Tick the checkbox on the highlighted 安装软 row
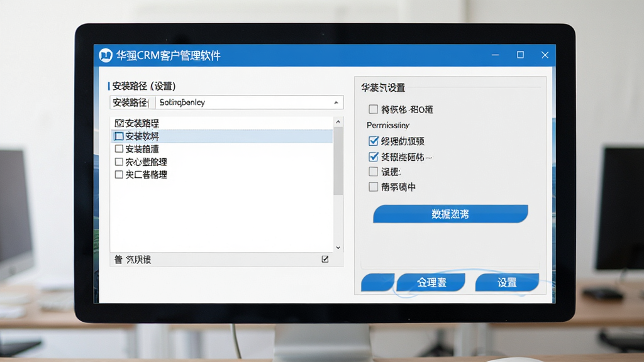This screenshot has height=362, width=644. tap(119, 136)
